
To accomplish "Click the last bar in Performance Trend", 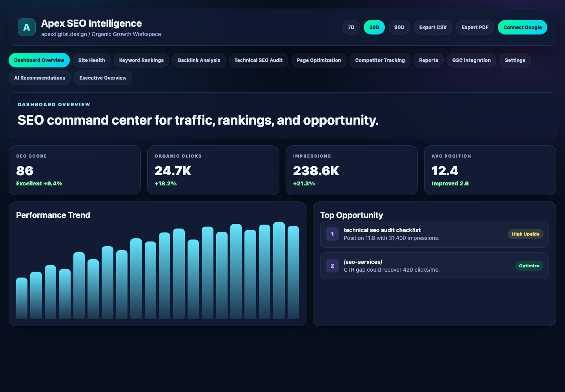I will pos(293,272).
